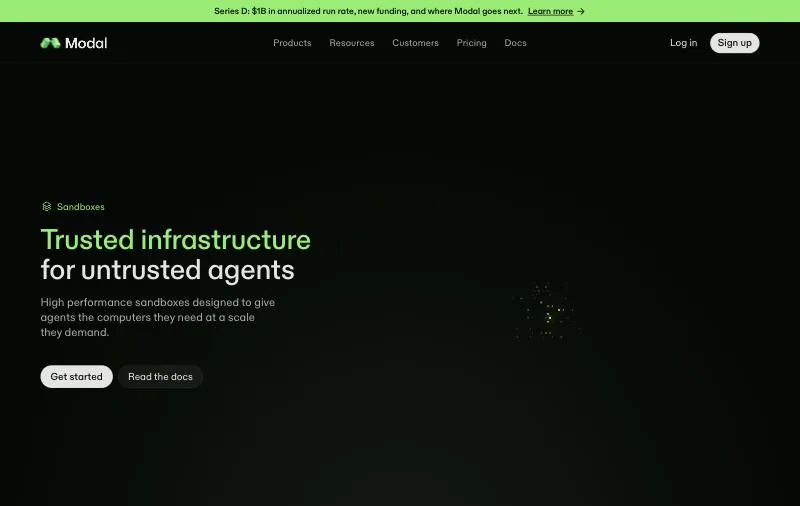Click the arrow icon after Learn more

(x=581, y=11)
